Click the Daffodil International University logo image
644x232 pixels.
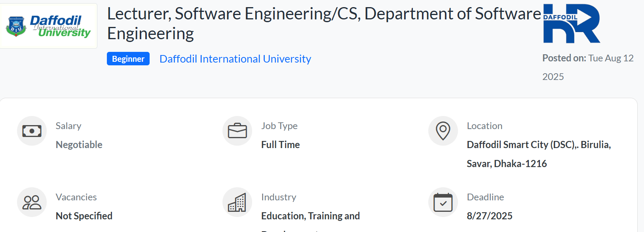pyautogui.click(x=49, y=26)
